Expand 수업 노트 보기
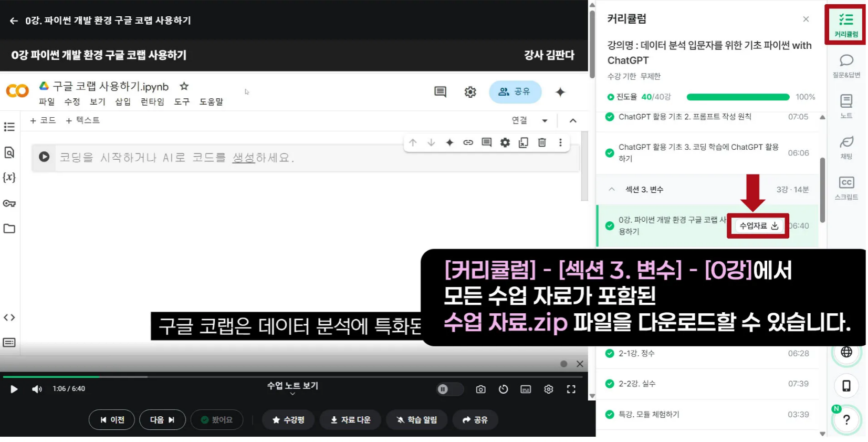 [292, 388]
